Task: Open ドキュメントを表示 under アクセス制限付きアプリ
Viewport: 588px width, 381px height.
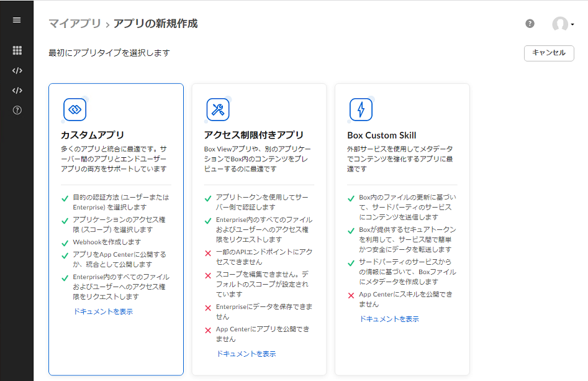Action: [247, 352]
